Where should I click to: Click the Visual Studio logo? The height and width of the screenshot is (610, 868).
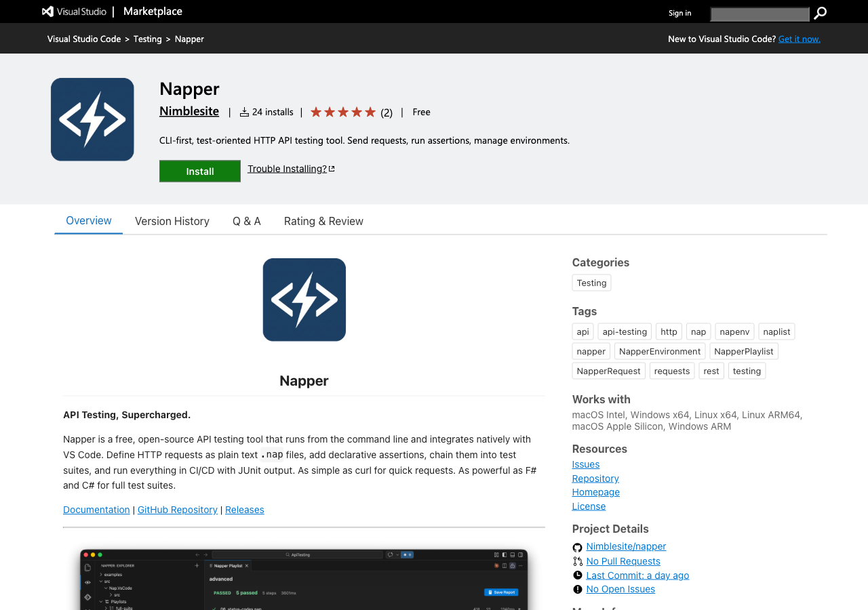point(74,12)
